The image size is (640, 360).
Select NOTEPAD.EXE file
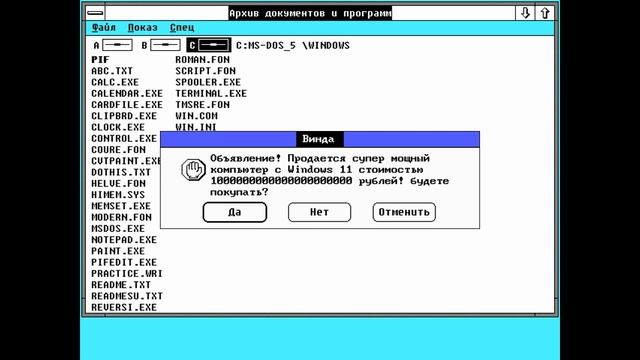point(124,240)
